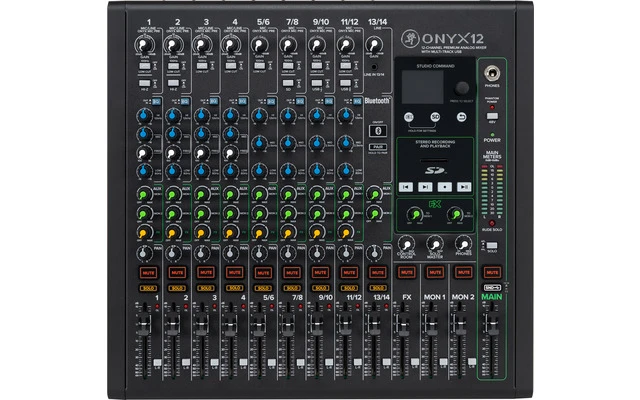The width and height of the screenshot is (640, 400).
Task: Click the Control Room level knob
Action: (x=406, y=244)
